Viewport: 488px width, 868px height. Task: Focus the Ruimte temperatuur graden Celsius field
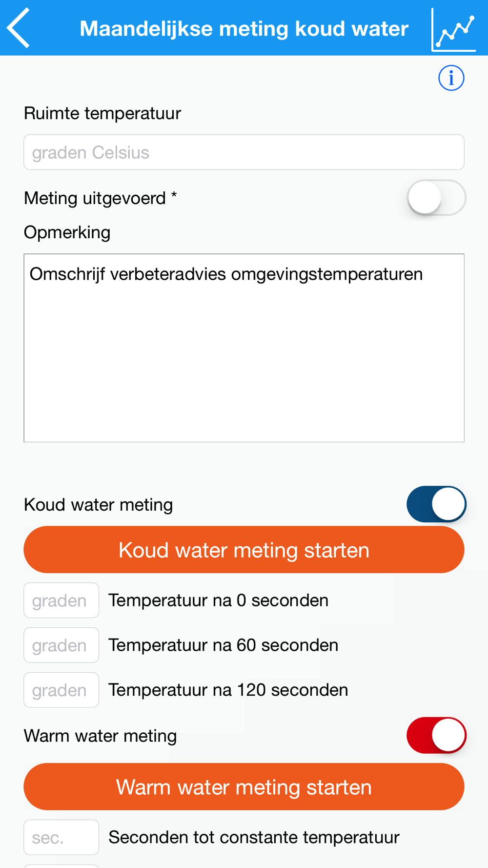(x=244, y=152)
